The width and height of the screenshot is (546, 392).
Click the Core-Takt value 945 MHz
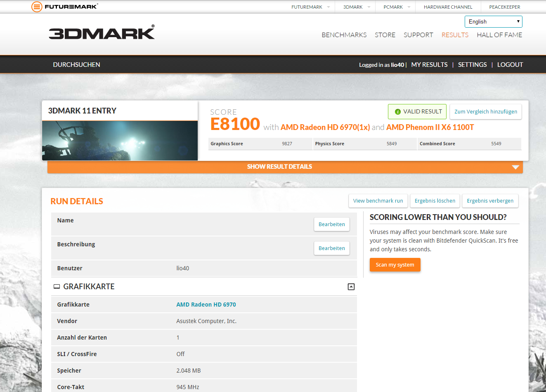[x=188, y=387]
